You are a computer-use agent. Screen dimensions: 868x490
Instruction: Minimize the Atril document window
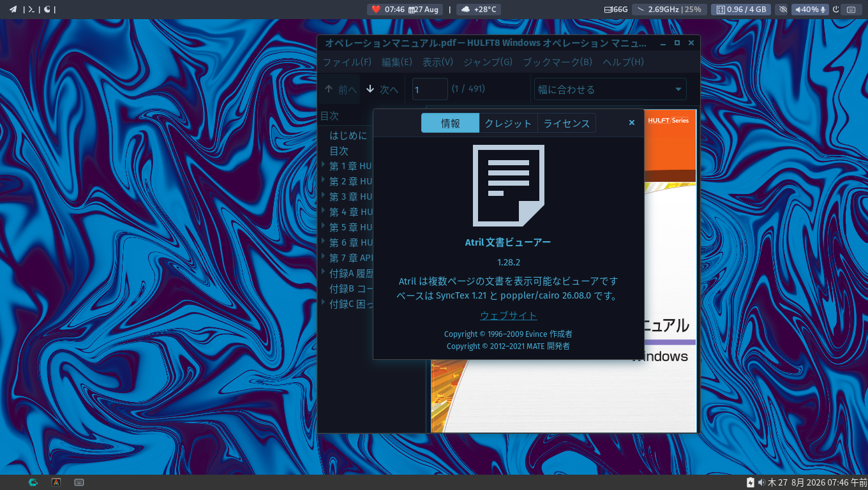point(662,43)
